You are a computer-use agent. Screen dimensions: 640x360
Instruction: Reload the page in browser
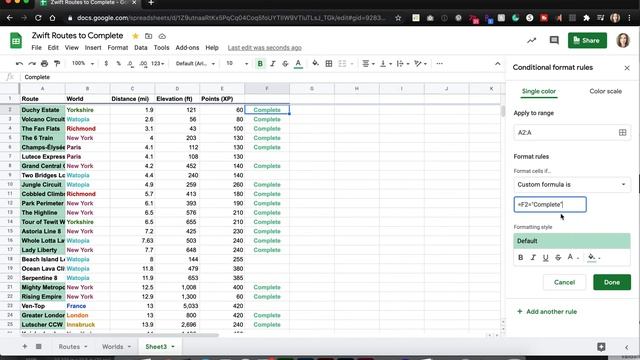[38, 18]
